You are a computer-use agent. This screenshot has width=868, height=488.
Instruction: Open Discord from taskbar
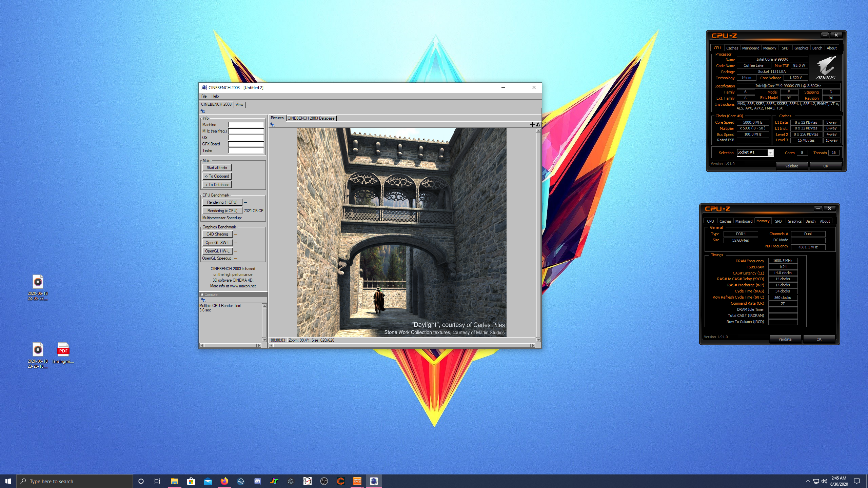pyautogui.click(x=257, y=481)
